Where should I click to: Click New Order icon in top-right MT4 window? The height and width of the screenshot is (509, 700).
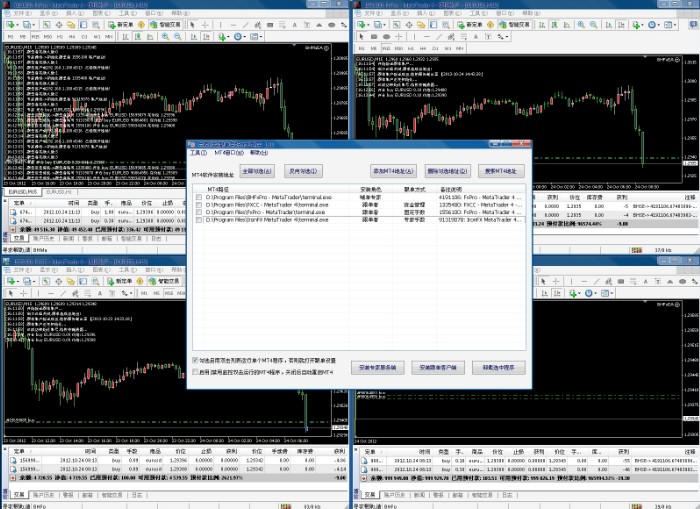point(470,25)
